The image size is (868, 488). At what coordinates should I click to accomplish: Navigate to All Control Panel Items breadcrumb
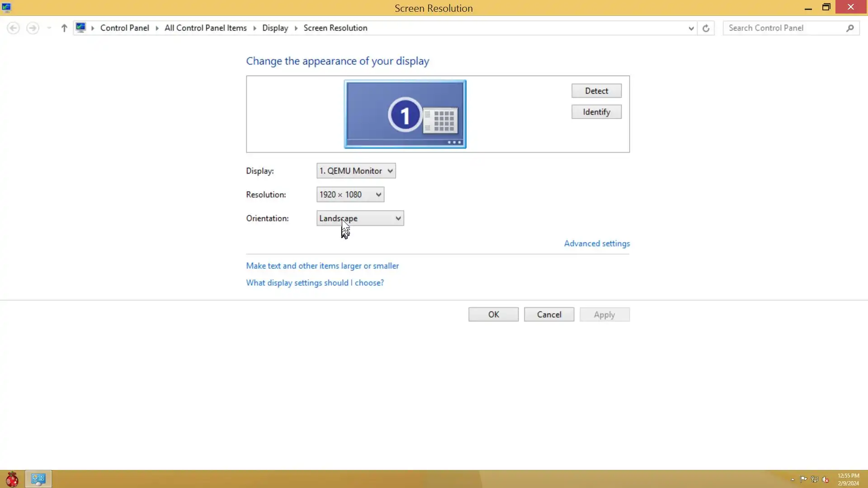[205, 28]
